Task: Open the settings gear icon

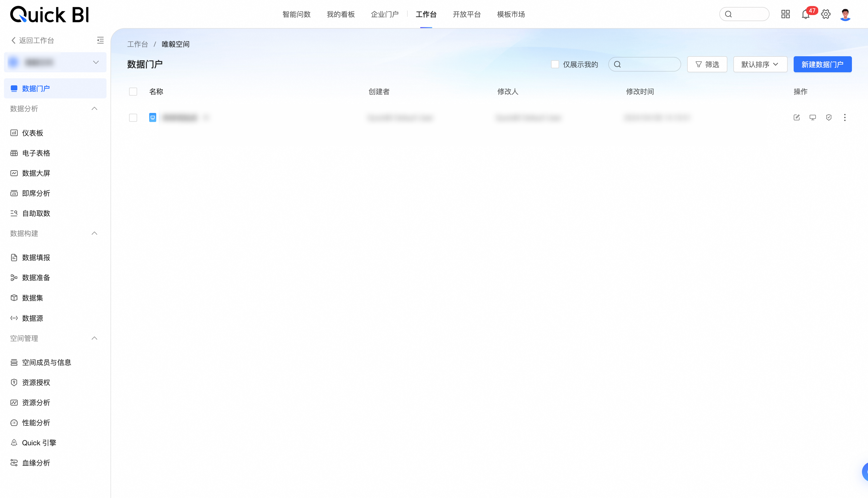Action: [x=826, y=14]
